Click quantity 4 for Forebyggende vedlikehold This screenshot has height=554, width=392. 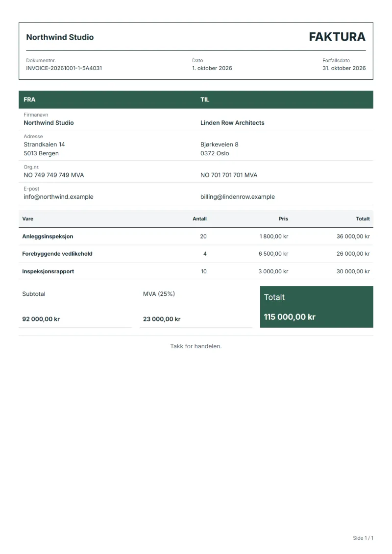pos(205,254)
